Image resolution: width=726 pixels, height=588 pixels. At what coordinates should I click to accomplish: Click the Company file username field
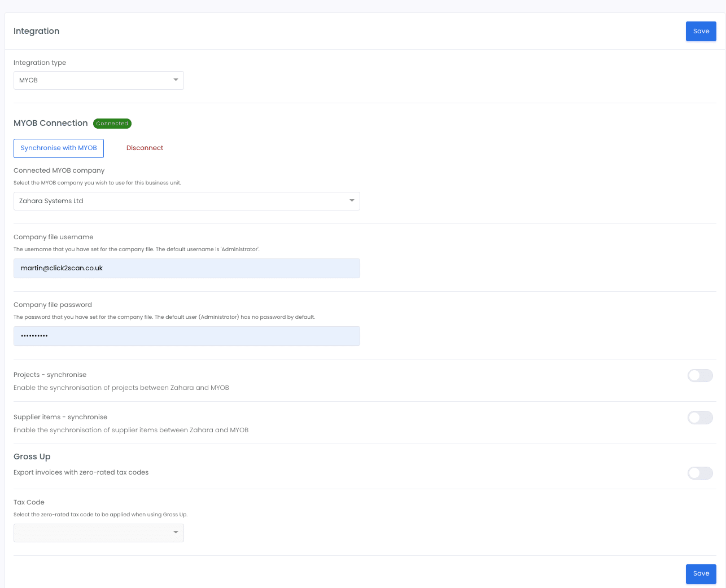[x=187, y=268]
